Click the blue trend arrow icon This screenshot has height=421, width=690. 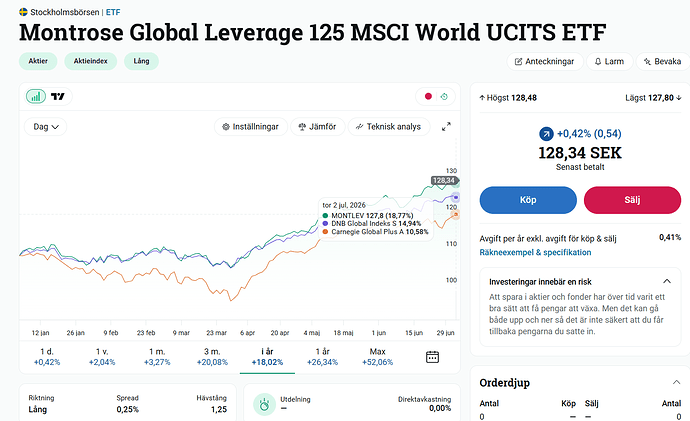546,134
